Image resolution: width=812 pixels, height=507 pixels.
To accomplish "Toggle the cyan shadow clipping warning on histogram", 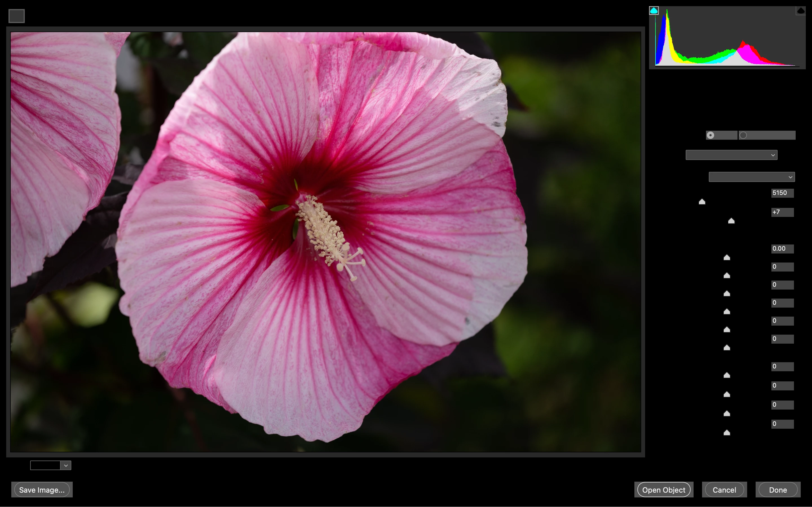I will point(654,11).
